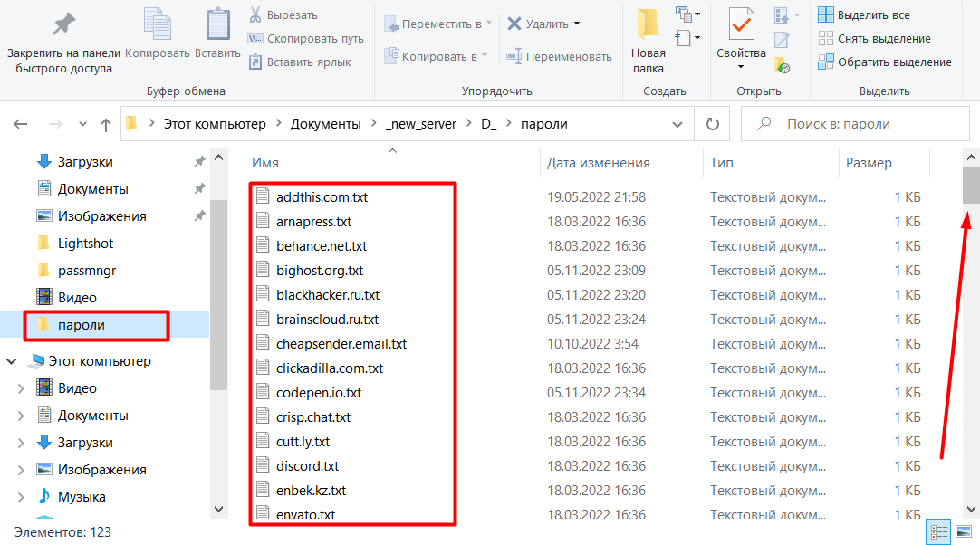Switch to details view mode
980x545 pixels.
click(938, 532)
